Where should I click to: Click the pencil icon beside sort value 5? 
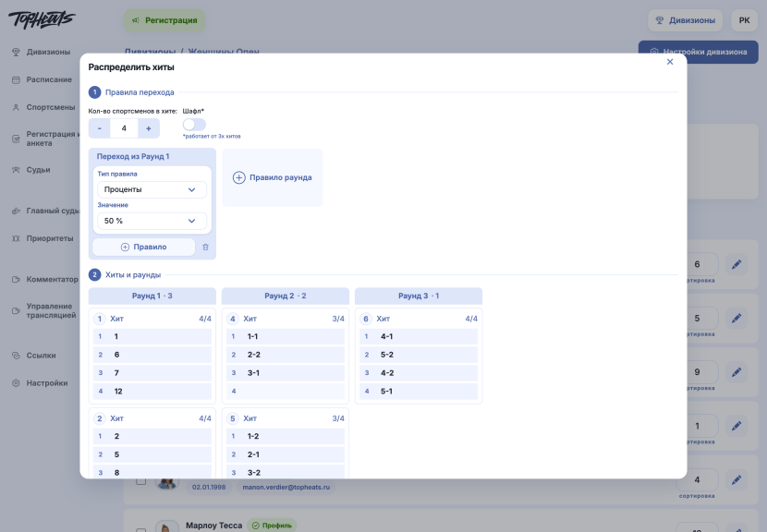[x=737, y=319]
